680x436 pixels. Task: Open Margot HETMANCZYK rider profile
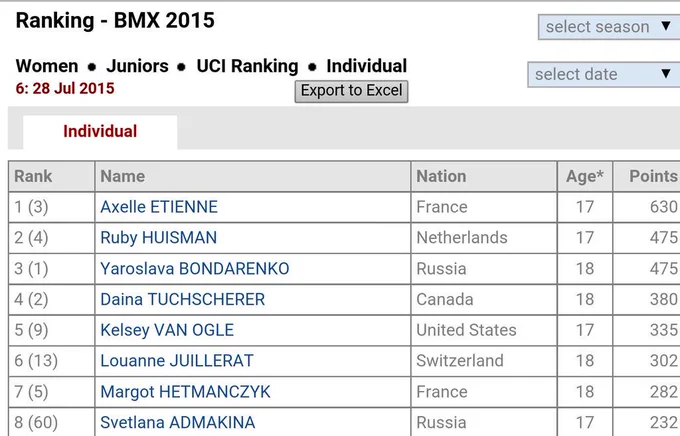coord(186,392)
